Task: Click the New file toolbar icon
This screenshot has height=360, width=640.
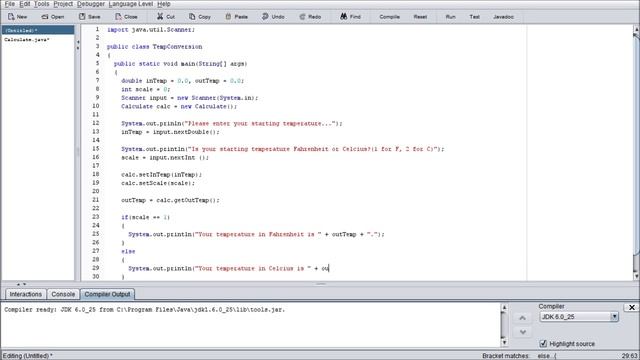Action: (18, 17)
